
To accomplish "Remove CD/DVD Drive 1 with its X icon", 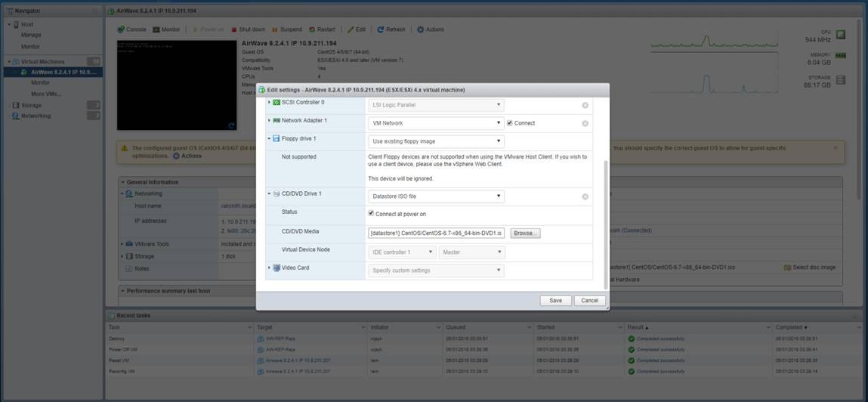I will (x=585, y=196).
